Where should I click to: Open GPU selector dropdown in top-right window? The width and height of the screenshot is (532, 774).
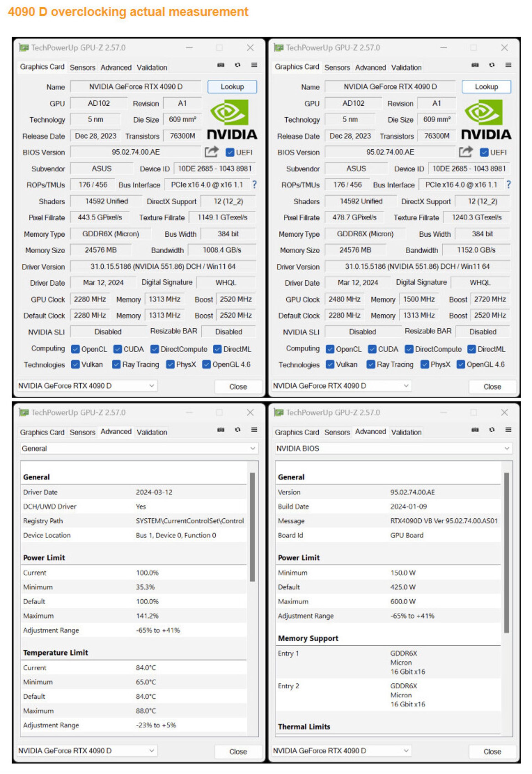pos(342,386)
